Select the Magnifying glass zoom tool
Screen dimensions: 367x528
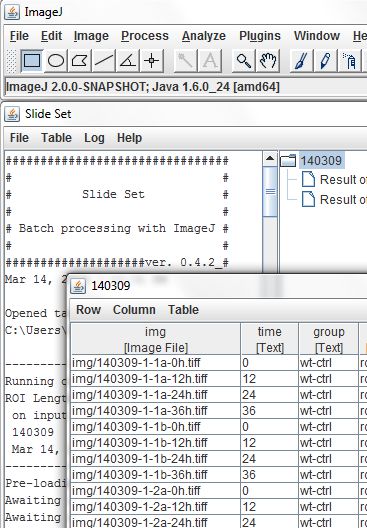coord(244,61)
